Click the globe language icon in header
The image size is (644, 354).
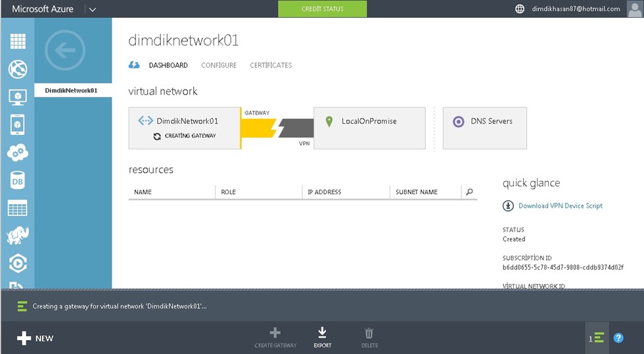520,9
